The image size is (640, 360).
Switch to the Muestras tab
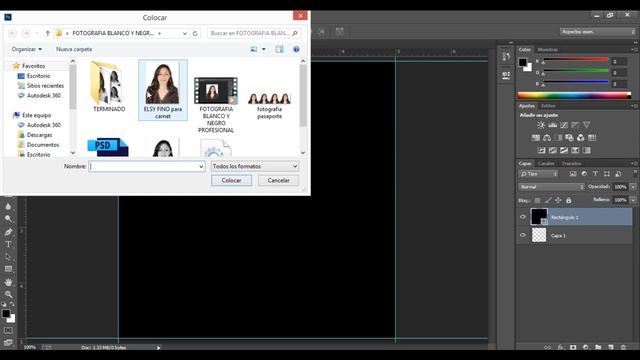pos(547,50)
